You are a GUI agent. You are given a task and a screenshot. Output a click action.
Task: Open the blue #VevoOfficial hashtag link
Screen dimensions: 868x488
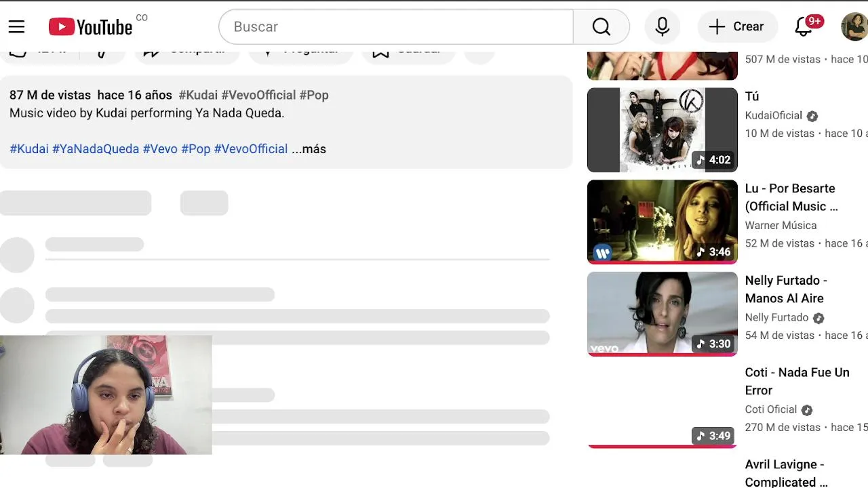251,149
